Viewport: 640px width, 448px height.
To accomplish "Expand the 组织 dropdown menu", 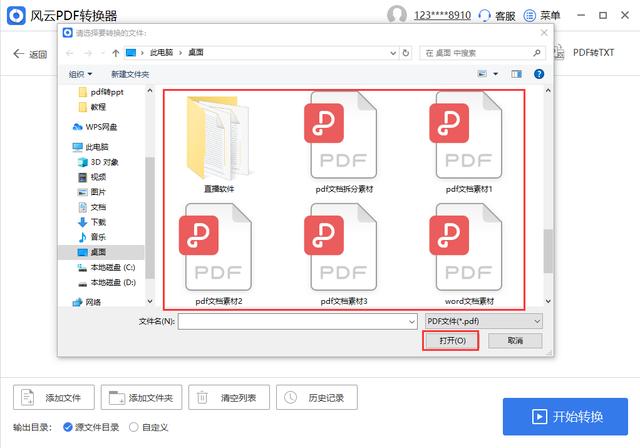I will [x=80, y=74].
